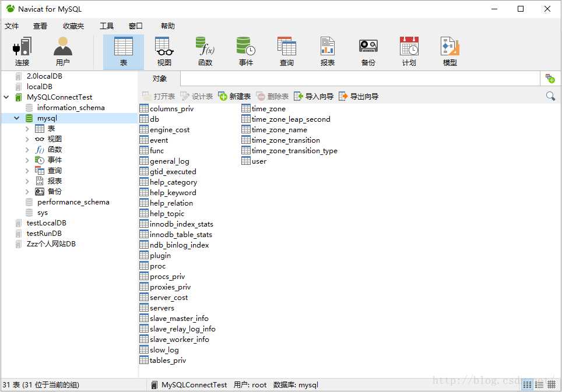Open the 事件 (Event) toolbar icon
The image size is (562, 392).
pos(246,52)
